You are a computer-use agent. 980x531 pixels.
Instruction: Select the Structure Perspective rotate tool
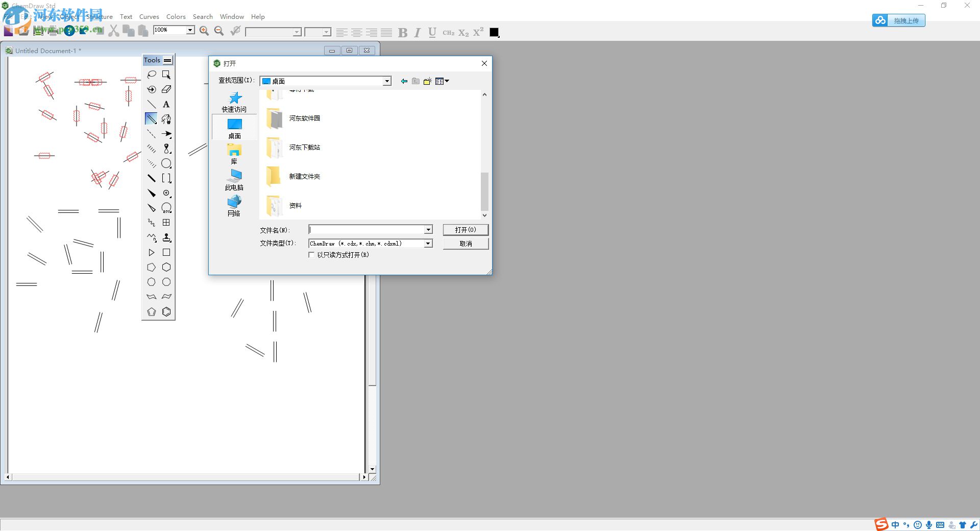click(152, 89)
